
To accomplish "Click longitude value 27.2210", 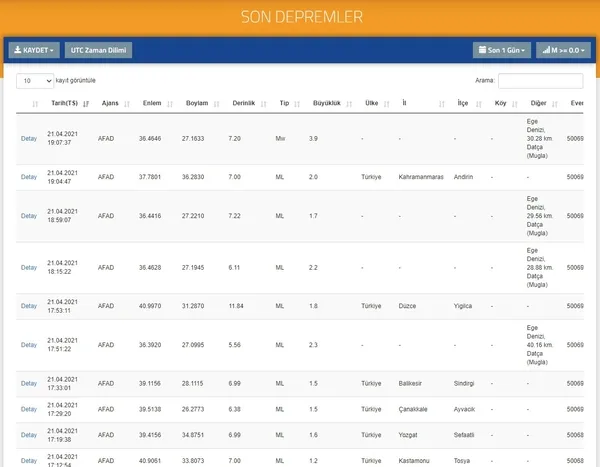I will tap(193, 216).
